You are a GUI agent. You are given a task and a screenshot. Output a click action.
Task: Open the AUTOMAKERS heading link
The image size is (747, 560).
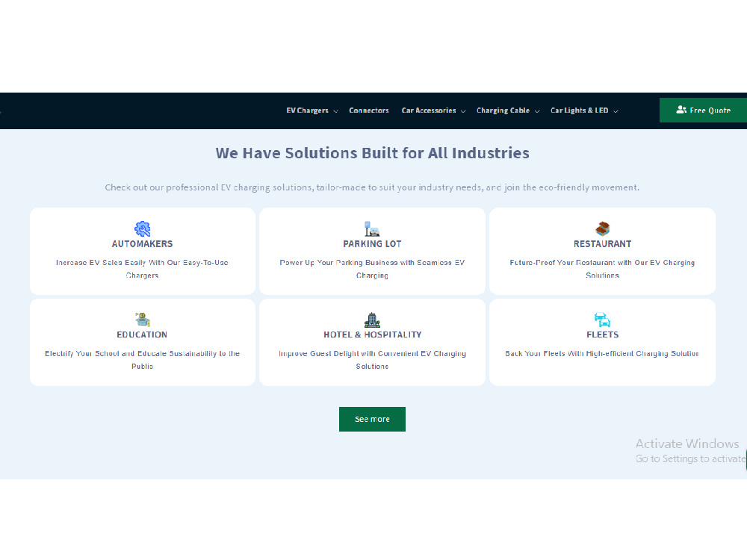pos(143,244)
